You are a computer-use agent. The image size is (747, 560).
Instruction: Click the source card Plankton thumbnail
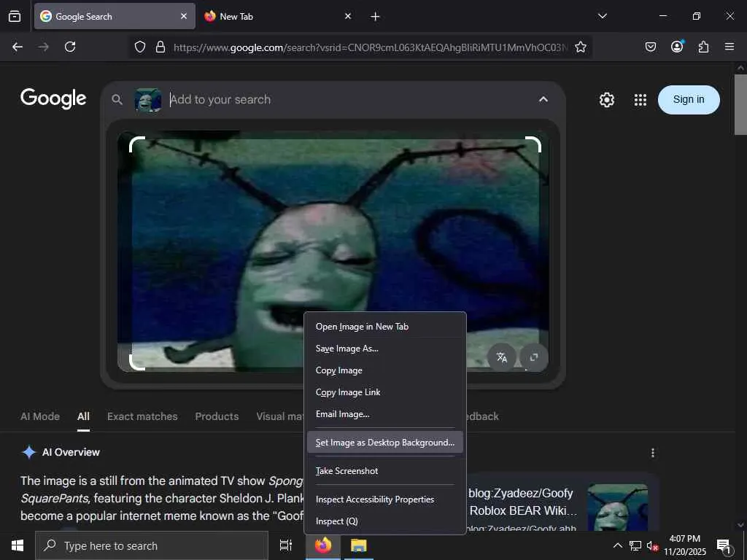617,507
